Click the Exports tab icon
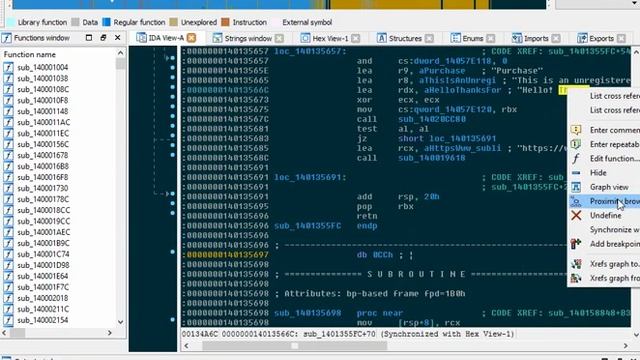The width and height of the screenshot is (640, 360). pyautogui.click(x=582, y=38)
